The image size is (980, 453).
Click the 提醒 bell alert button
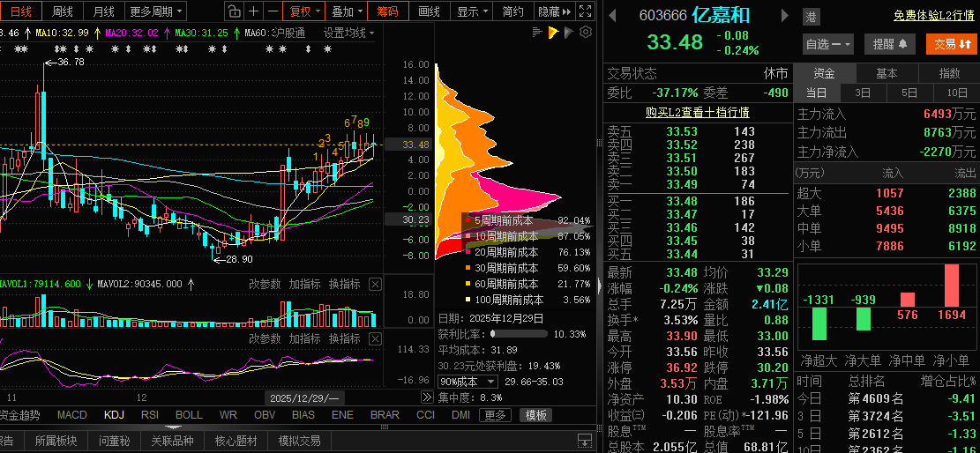[890, 44]
